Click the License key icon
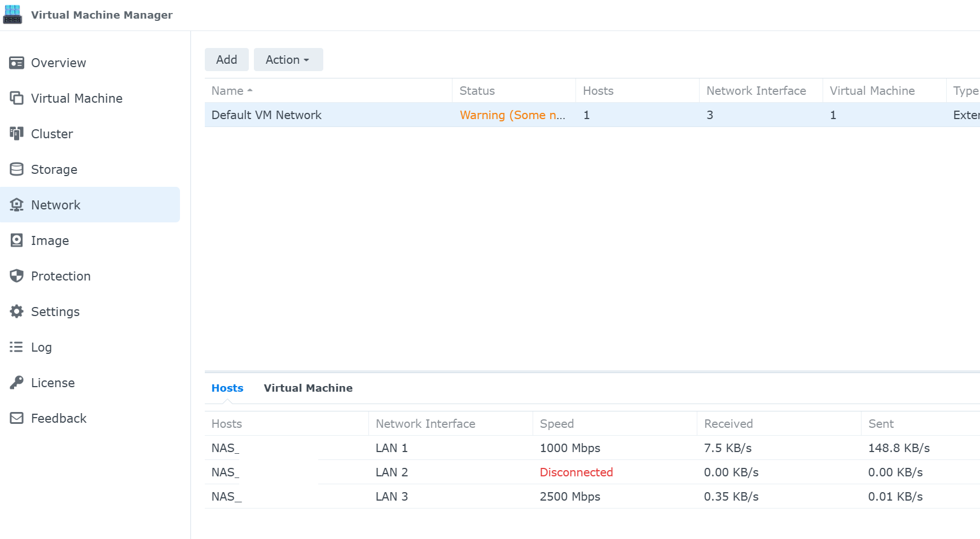Viewport: 980px width, 539px height. [x=17, y=383]
